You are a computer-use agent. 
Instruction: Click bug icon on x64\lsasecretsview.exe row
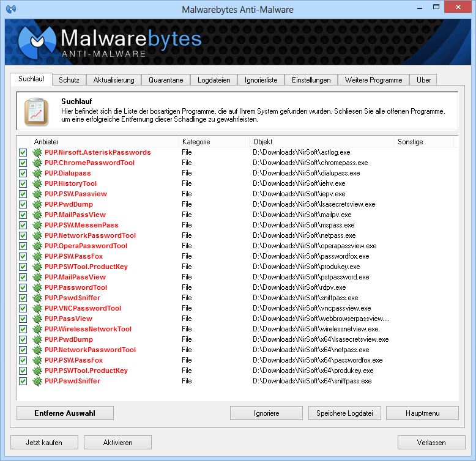point(37,339)
